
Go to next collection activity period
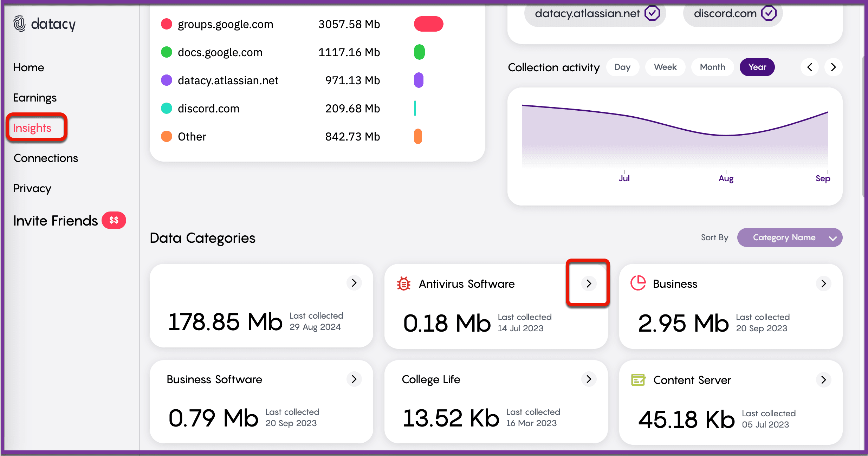pyautogui.click(x=833, y=67)
